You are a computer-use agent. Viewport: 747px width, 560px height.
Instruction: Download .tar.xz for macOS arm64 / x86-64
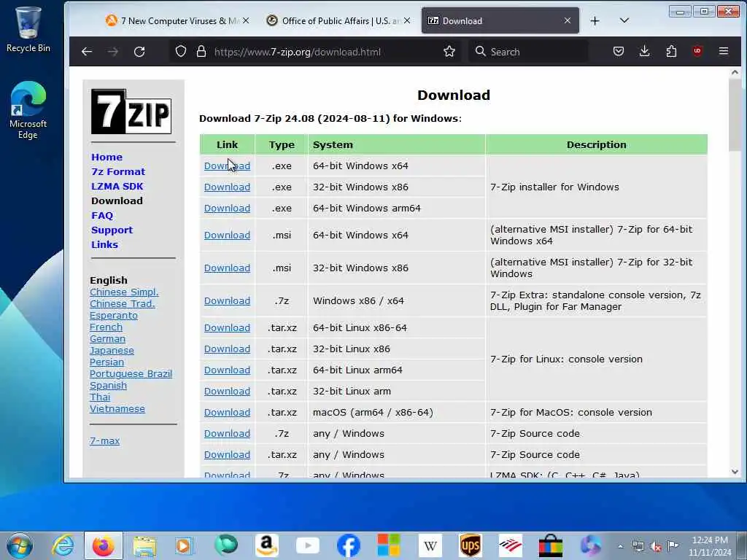(x=227, y=413)
